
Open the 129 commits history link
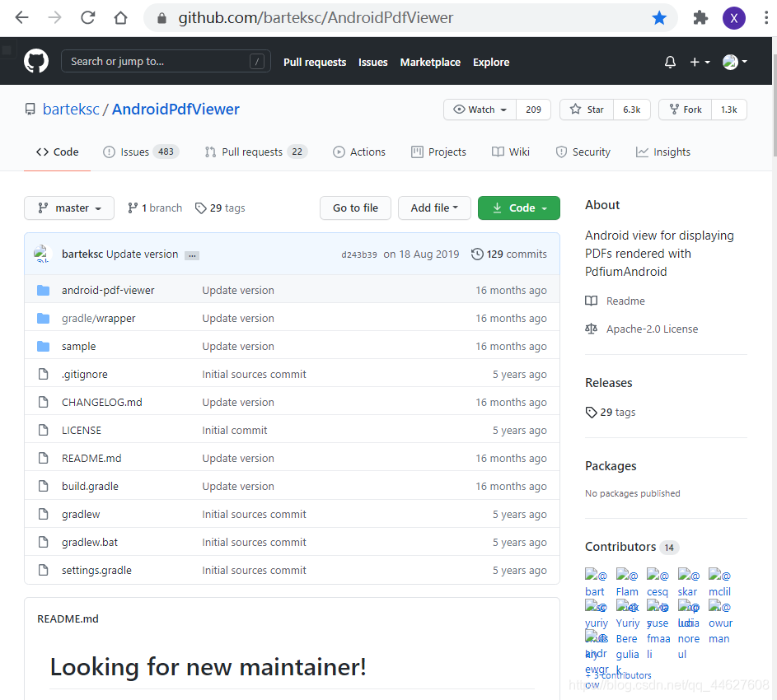click(x=509, y=254)
